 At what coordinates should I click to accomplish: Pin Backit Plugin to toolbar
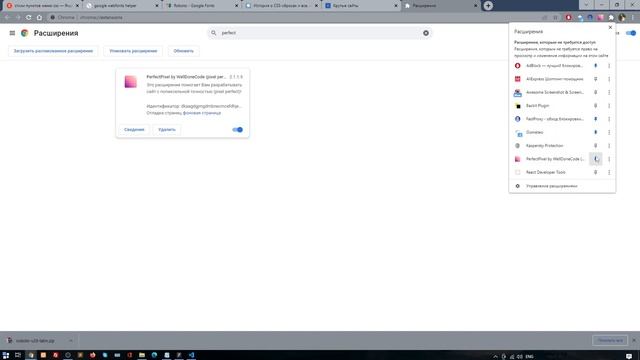click(x=596, y=106)
